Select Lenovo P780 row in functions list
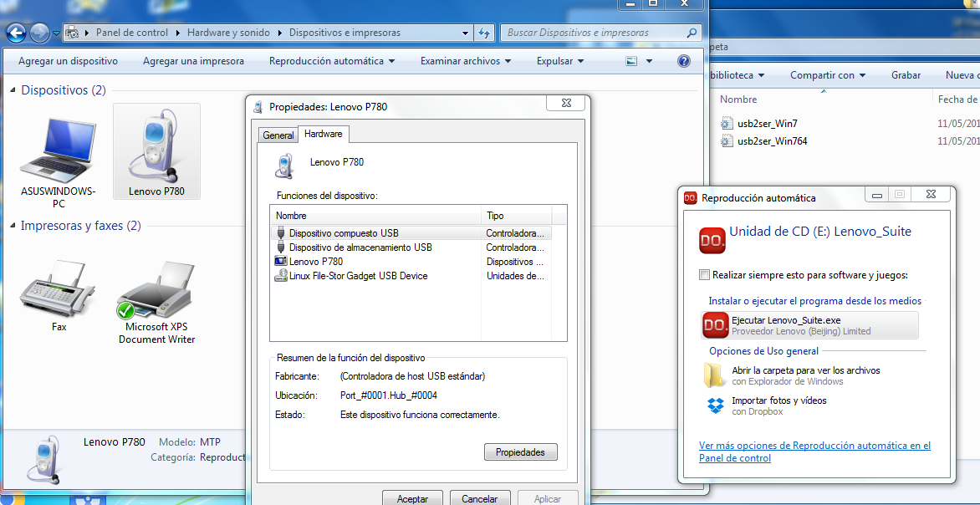980x505 pixels. [412, 262]
